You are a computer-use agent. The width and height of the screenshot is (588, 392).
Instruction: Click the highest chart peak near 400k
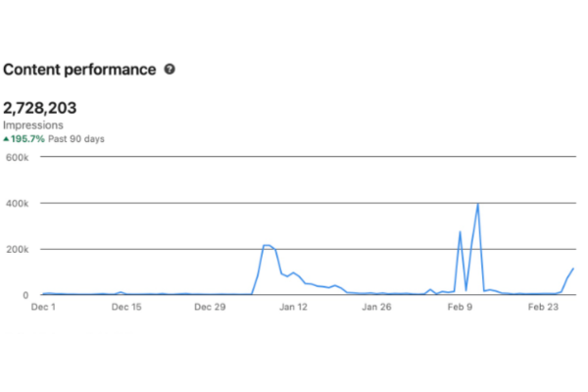477,205
